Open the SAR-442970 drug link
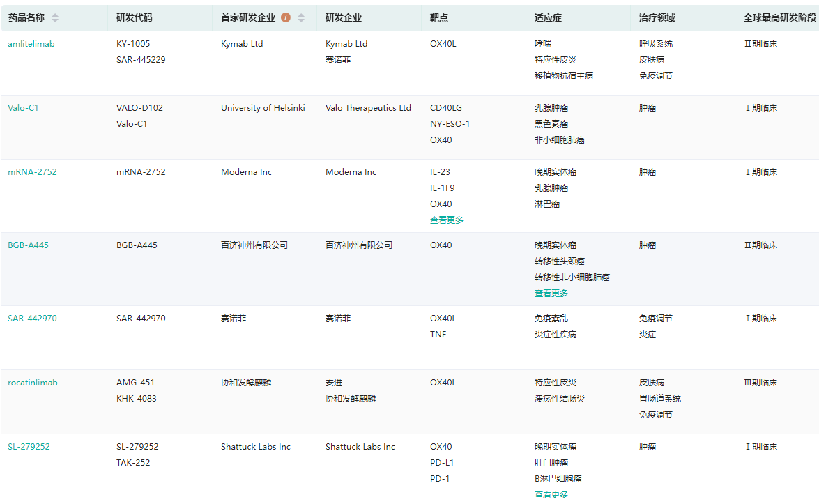Viewport: 819px width, 504px height. point(32,319)
